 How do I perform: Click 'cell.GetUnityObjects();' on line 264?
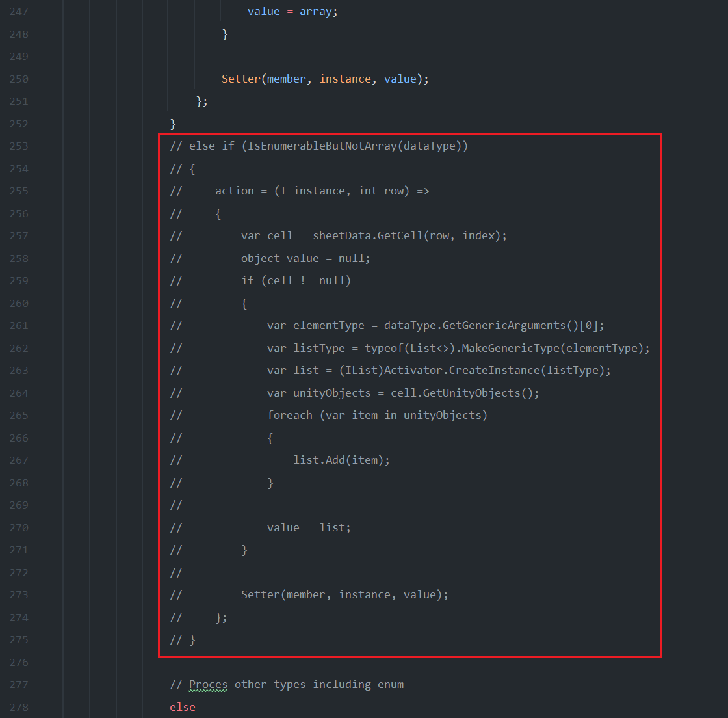[465, 393]
